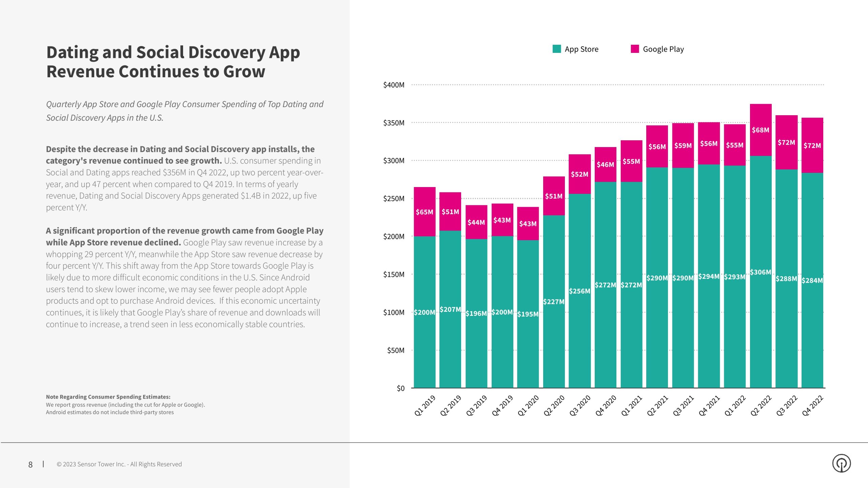Click page number 8 in footer
Viewport: 868px width, 488px height.
[31, 465]
